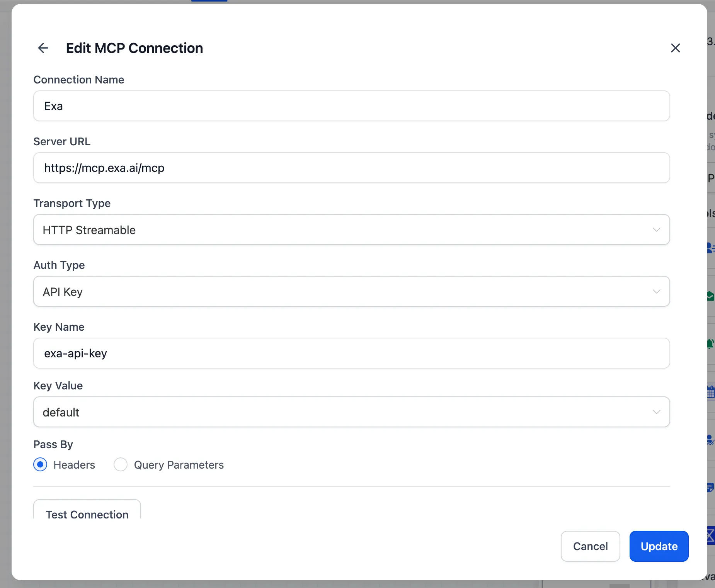Click the back arrow in Edit MCP Connection
The image size is (715, 588).
[x=43, y=48]
